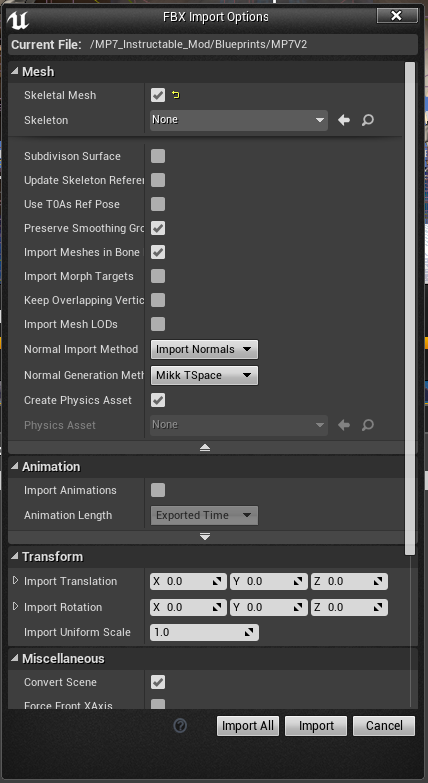Enable Import Morph Targets checkbox
Viewport: 428px width, 783px height.
tap(158, 276)
